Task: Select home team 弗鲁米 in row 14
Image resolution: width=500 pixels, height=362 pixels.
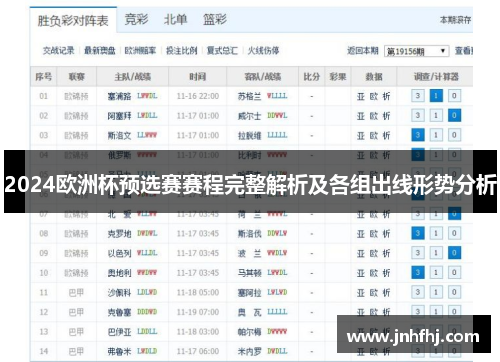Action: (x=119, y=351)
